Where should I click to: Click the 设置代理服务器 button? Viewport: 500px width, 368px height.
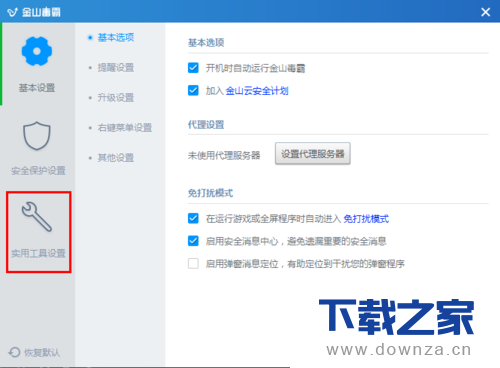(x=313, y=154)
